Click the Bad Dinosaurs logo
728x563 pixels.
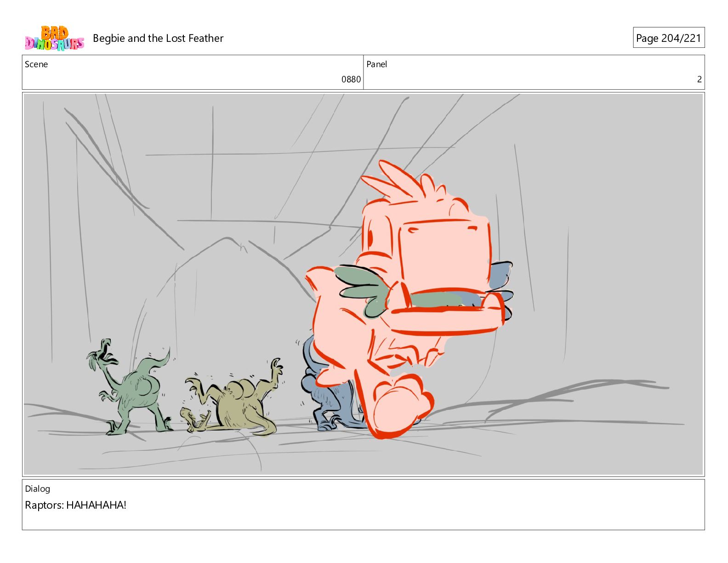pos(55,38)
